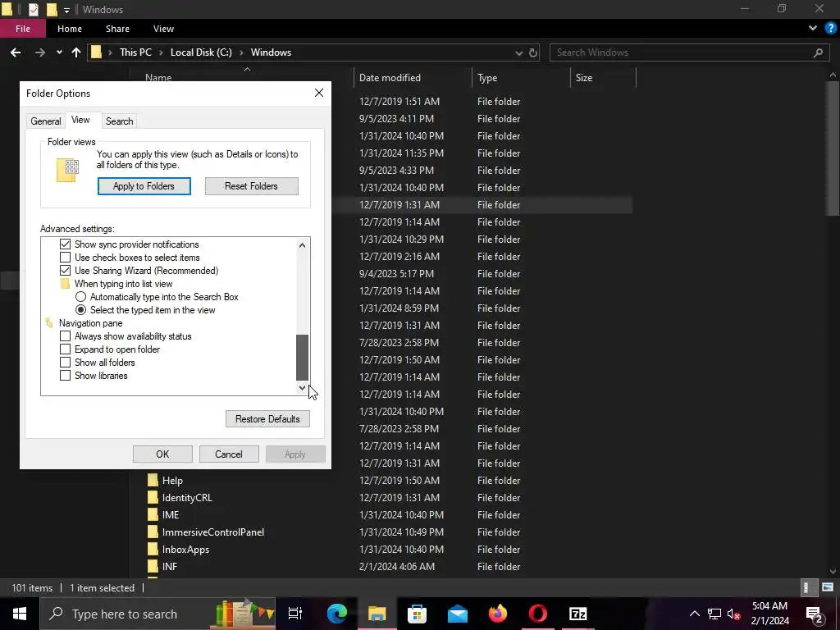Confirm Folder Options with OK

tap(162, 454)
